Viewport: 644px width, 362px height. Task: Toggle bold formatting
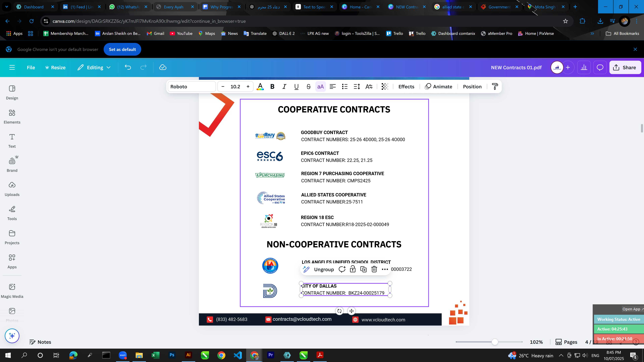pos(272,87)
